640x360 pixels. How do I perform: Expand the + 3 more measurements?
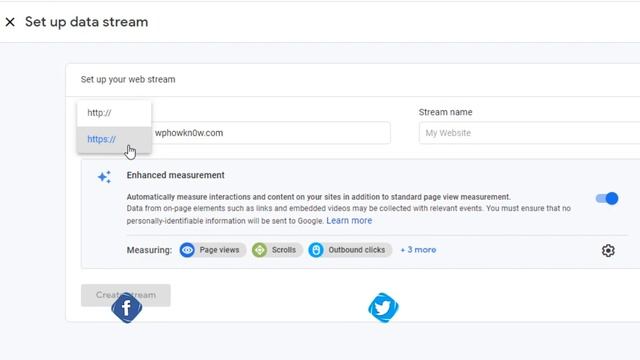click(418, 250)
